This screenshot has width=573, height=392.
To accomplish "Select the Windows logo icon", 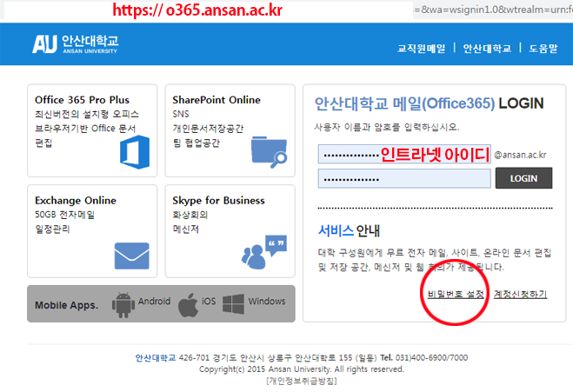I will (x=233, y=304).
